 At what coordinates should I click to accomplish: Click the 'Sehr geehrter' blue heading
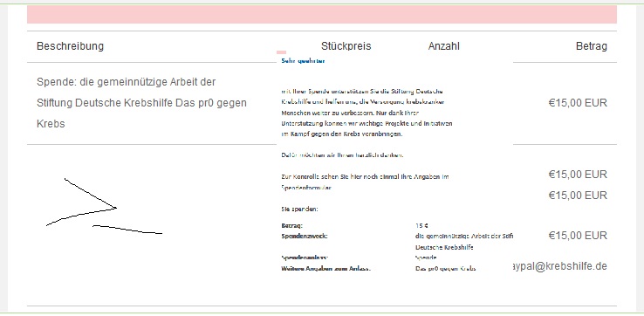[303, 61]
